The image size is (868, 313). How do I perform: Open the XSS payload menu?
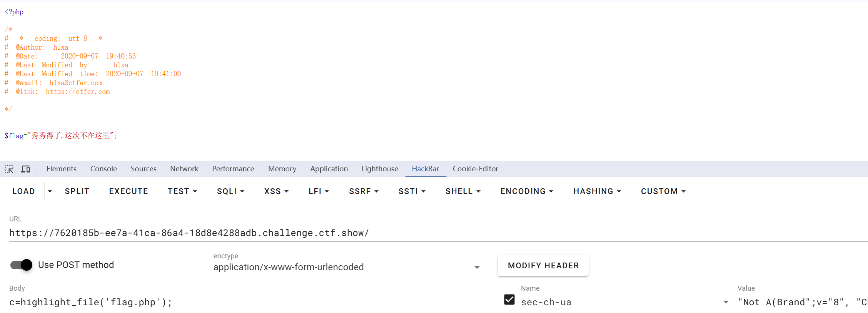coord(276,191)
